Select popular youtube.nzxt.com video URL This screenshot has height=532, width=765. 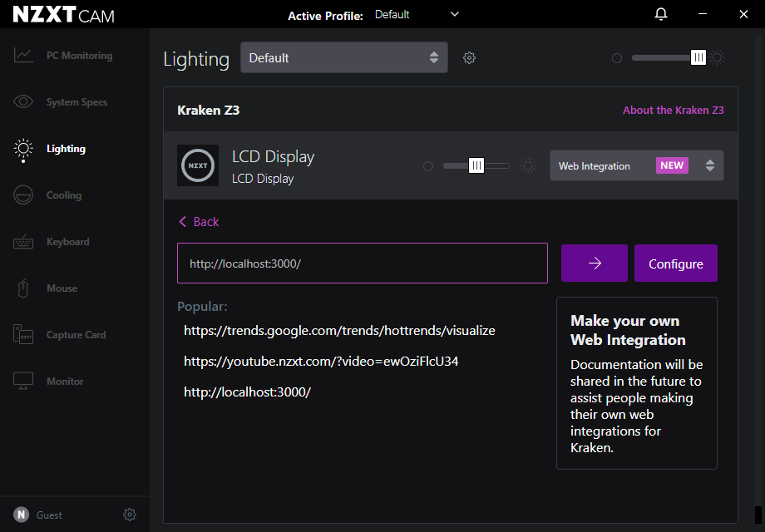[x=321, y=362]
